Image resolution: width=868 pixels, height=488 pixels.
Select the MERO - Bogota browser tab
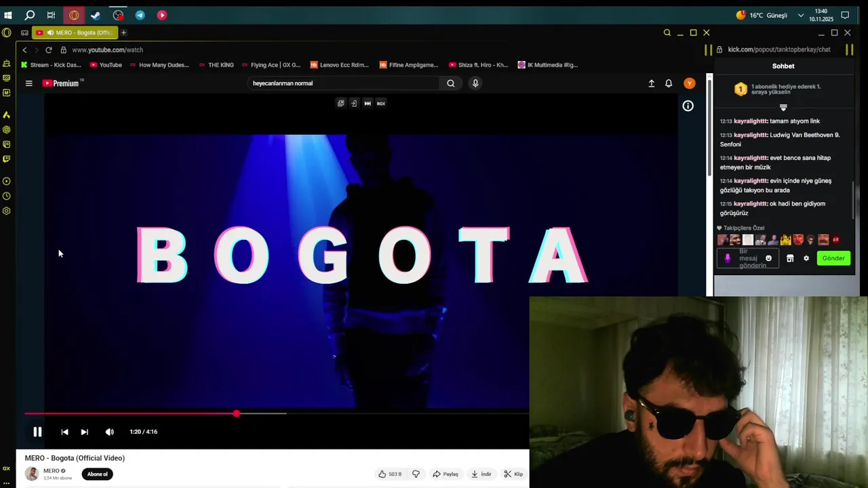coord(75,33)
